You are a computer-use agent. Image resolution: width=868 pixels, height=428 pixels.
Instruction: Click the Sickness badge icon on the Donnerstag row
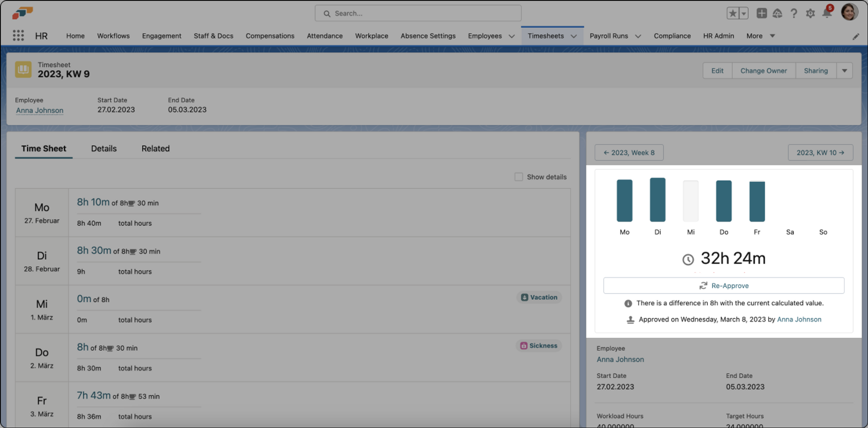(523, 346)
